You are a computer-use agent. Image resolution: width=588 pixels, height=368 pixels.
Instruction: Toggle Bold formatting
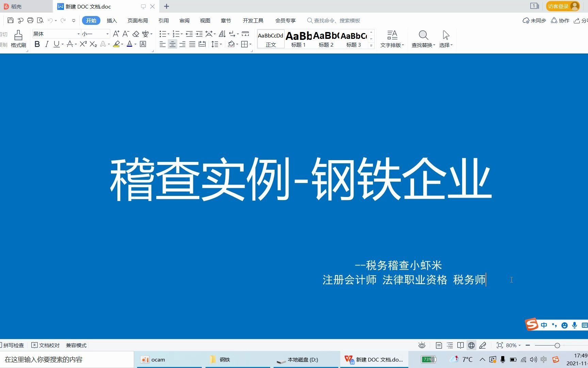(x=37, y=44)
